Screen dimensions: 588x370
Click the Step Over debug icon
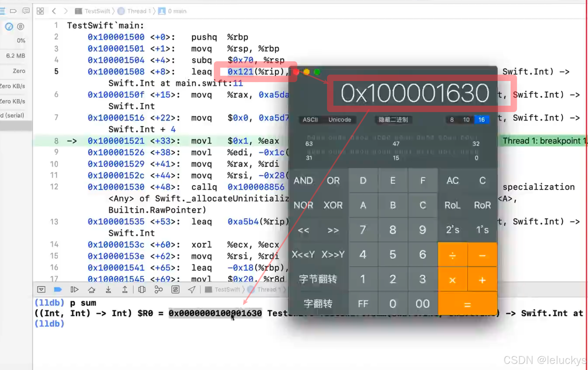[92, 290]
